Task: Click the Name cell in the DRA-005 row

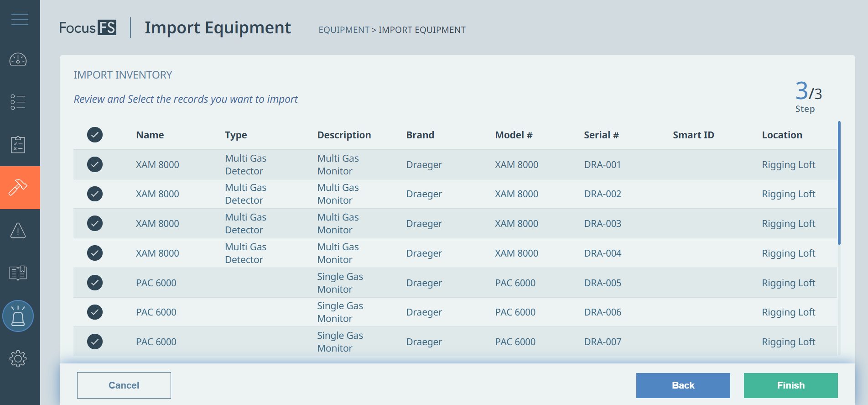Action: [156, 283]
